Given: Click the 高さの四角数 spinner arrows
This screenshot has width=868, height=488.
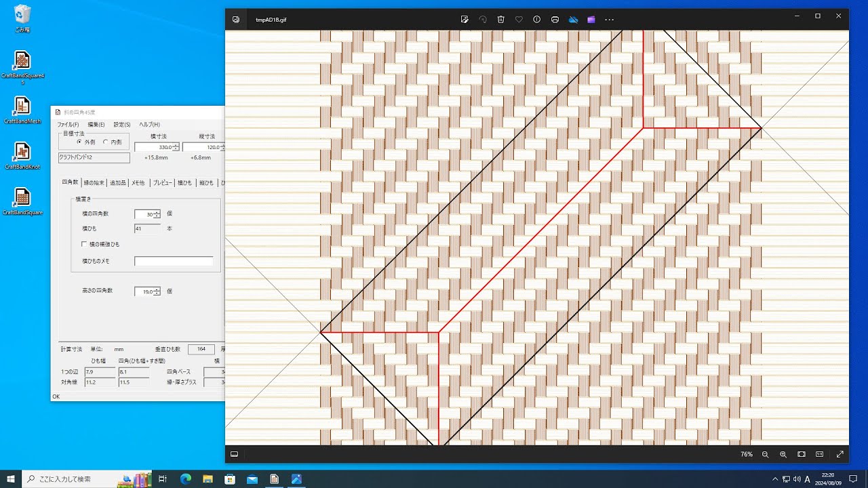Looking at the screenshot, I should coord(157,291).
